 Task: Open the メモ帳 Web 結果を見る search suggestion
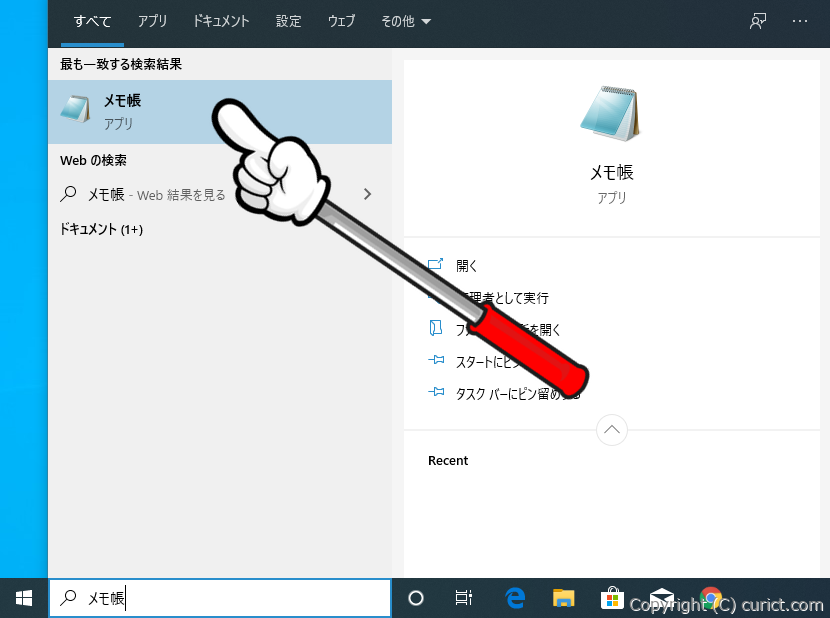pos(220,194)
